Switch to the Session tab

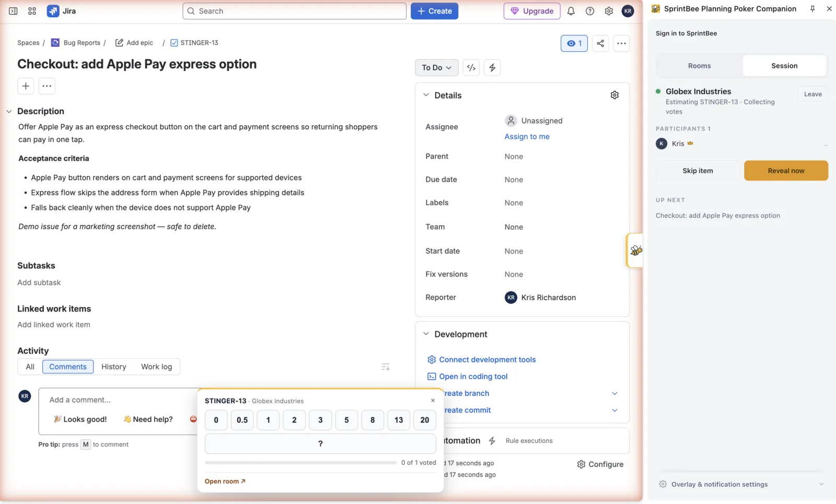pos(784,66)
